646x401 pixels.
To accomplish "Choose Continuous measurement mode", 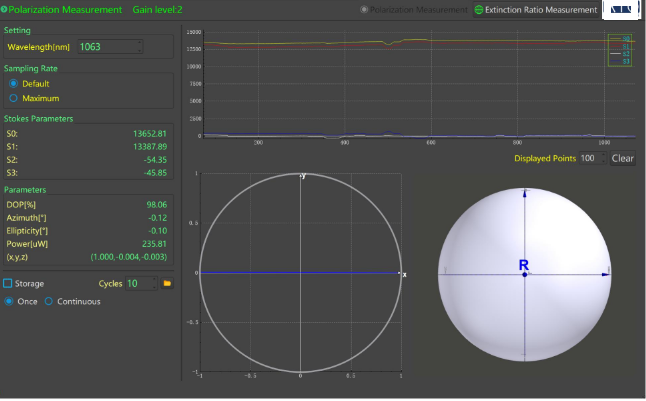I will pos(49,301).
